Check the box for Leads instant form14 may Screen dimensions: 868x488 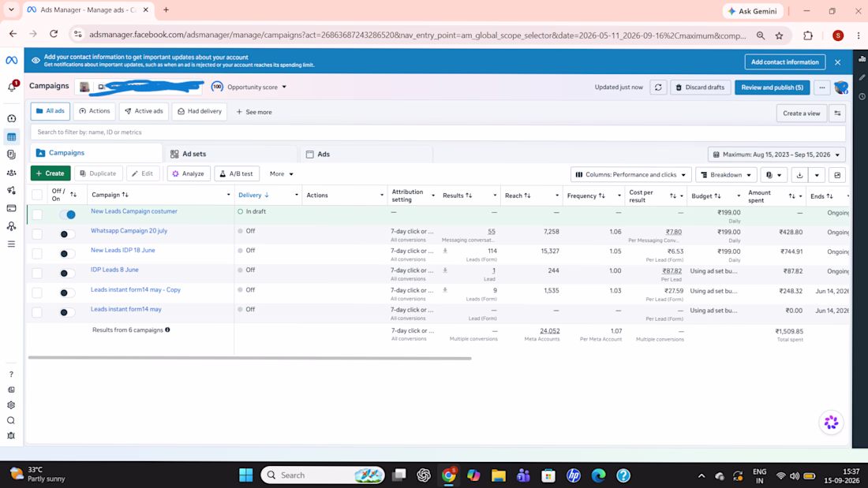pyautogui.click(x=37, y=312)
